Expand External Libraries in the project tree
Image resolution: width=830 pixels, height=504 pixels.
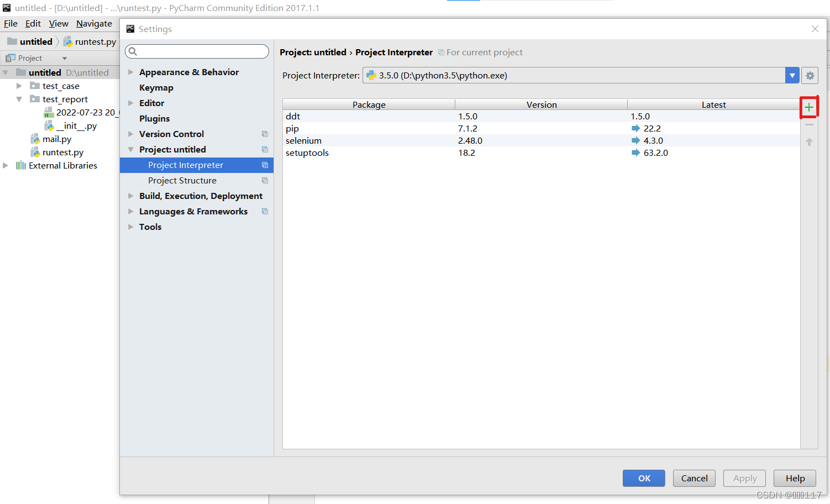tap(6, 165)
